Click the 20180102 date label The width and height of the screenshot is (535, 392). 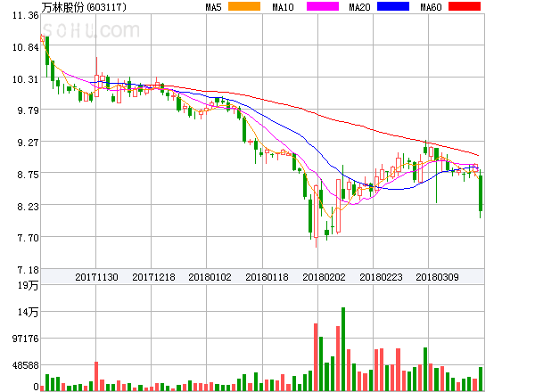pos(210,277)
